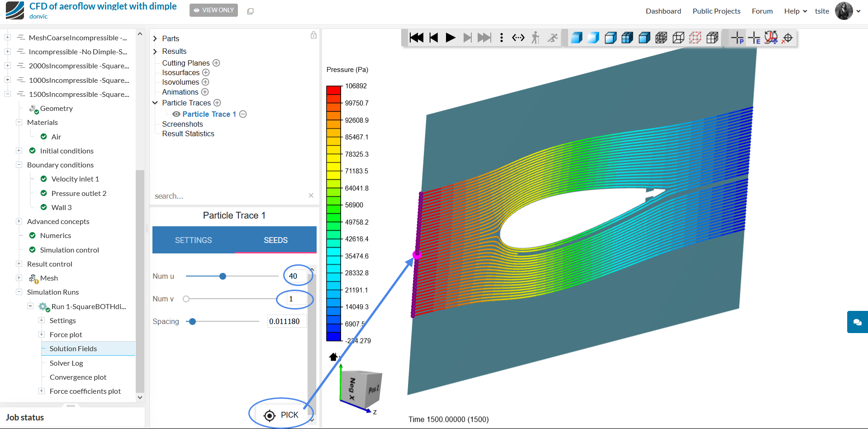Open the chat support bubble icon

pyautogui.click(x=857, y=322)
